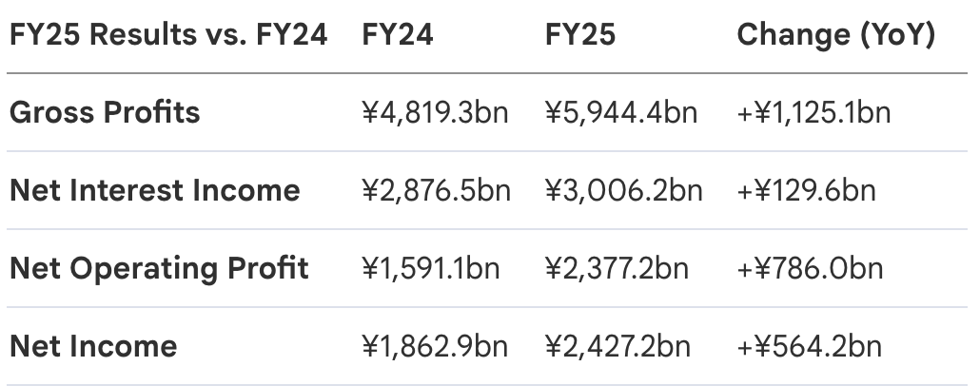Image resolution: width=980 pixels, height=386 pixels.
Task: Click the ¥1,591.1bn Net Operating Profit value
Action: pos(431,268)
